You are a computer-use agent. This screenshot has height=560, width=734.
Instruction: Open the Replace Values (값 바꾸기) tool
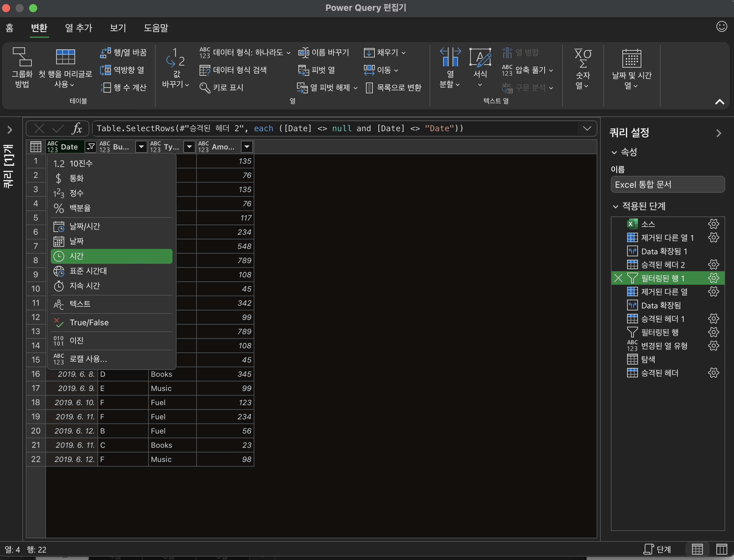(x=176, y=68)
